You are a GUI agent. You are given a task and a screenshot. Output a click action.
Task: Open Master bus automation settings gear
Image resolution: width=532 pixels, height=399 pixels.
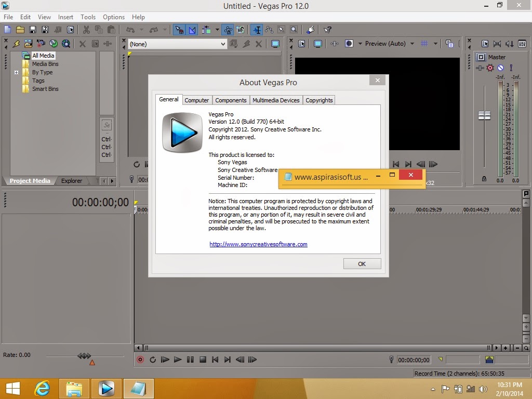pos(490,68)
